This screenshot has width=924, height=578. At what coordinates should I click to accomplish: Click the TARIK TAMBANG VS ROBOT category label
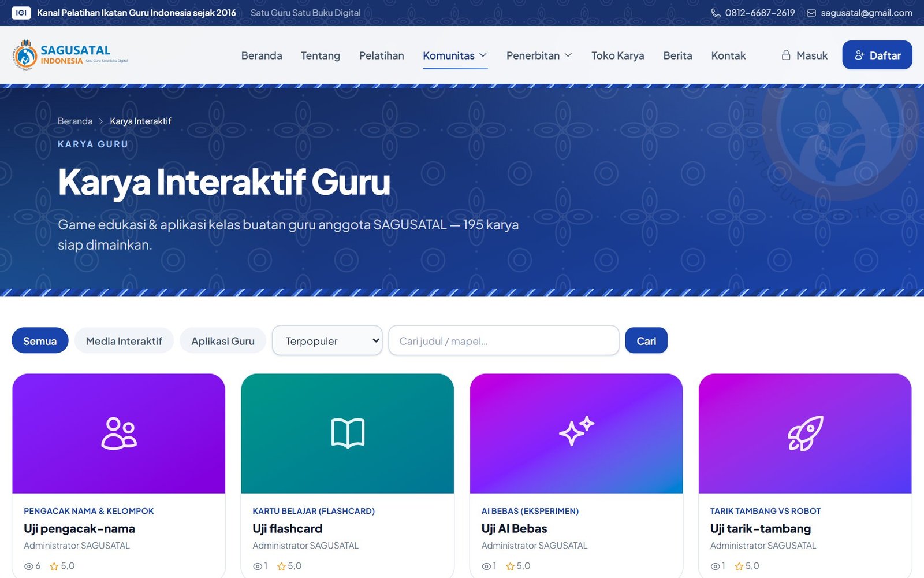(x=765, y=511)
